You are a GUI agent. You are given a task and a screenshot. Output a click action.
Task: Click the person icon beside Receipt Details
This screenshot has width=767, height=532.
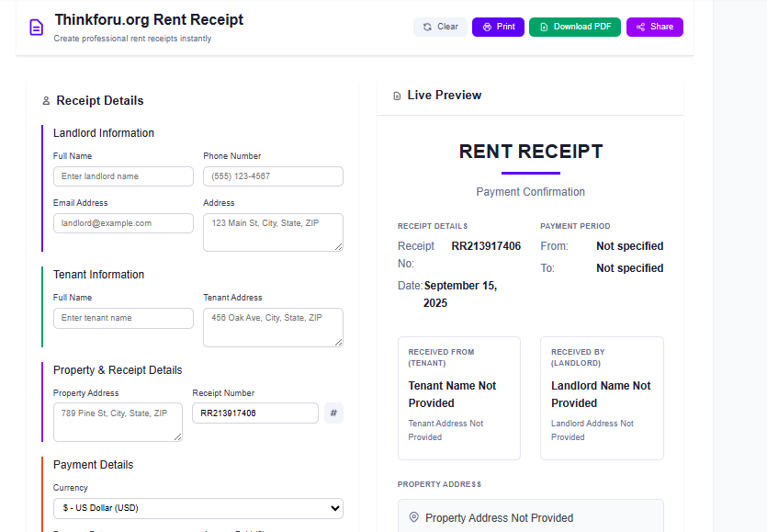46,101
